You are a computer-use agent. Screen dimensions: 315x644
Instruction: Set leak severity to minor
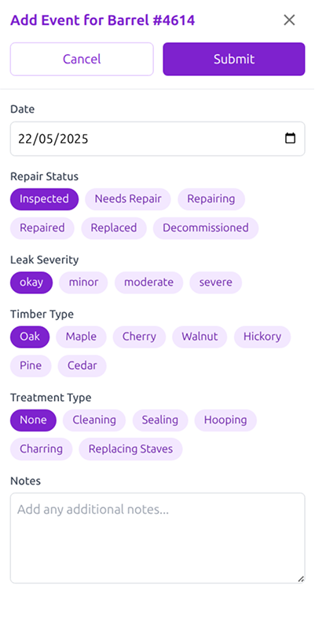click(x=83, y=282)
